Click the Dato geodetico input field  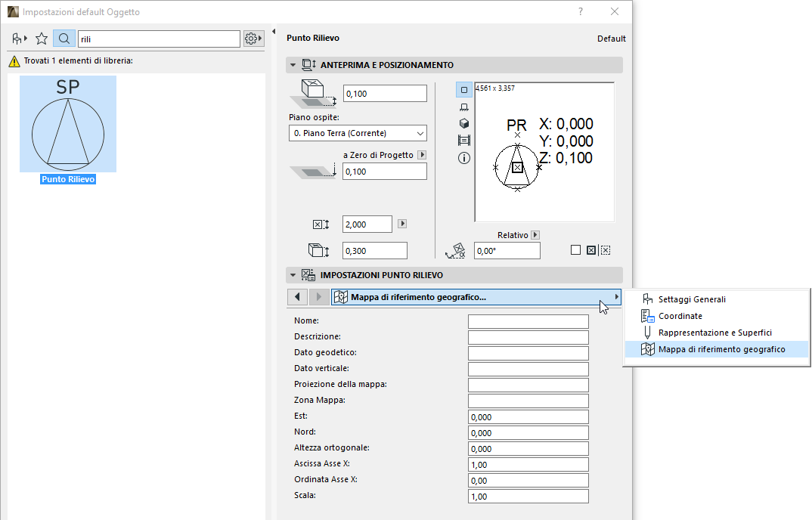click(x=528, y=353)
